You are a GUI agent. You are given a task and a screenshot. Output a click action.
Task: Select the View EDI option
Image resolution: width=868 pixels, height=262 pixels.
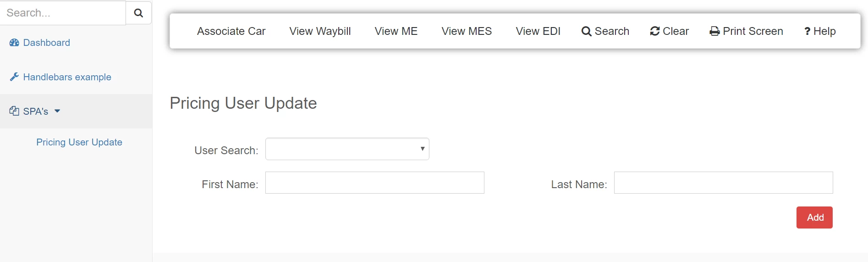pos(538,31)
